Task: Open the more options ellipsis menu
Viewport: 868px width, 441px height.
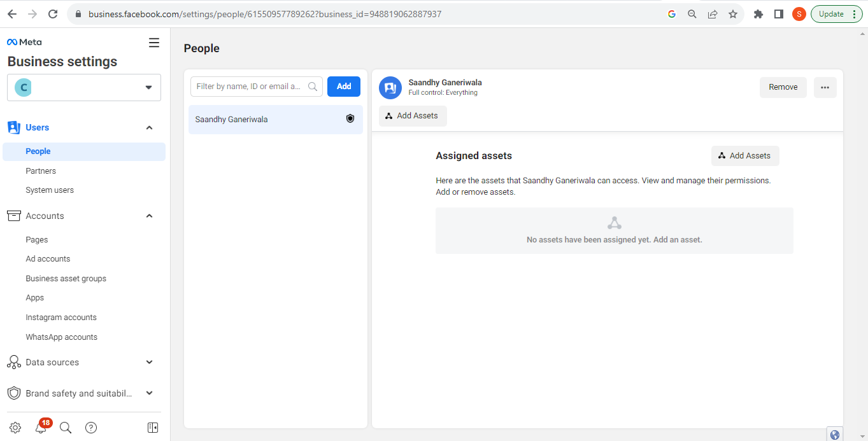Action: pos(825,87)
